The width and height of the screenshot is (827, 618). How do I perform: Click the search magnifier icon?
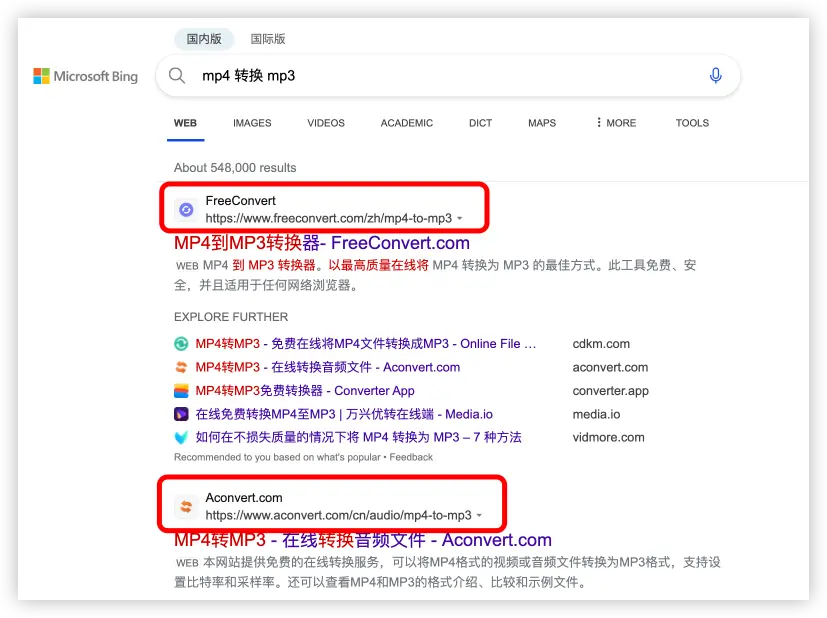click(x=177, y=76)
